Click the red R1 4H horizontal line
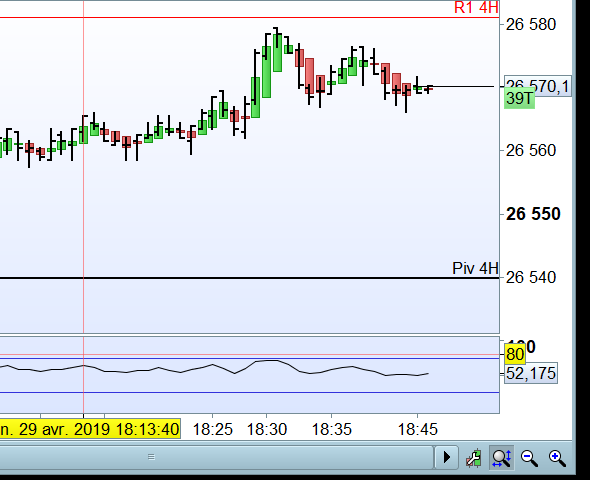This screenshot has height=480, width=590. click(x=248, y=17)
